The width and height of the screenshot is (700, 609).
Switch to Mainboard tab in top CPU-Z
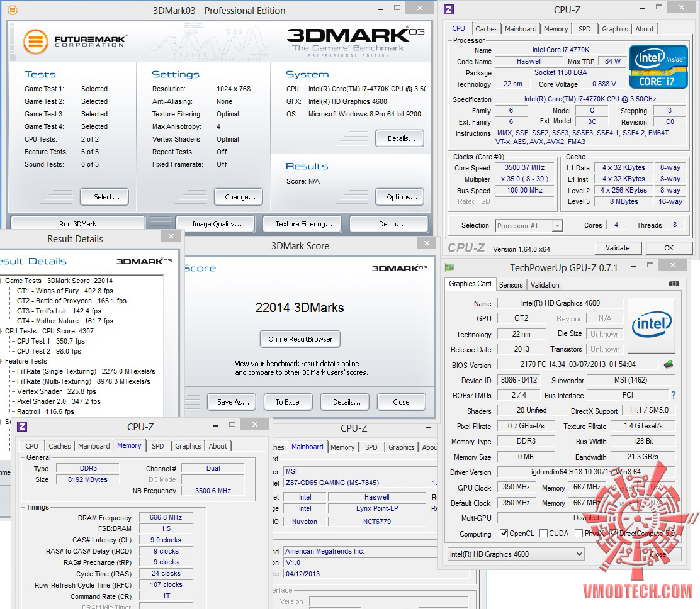coord(521,28)
